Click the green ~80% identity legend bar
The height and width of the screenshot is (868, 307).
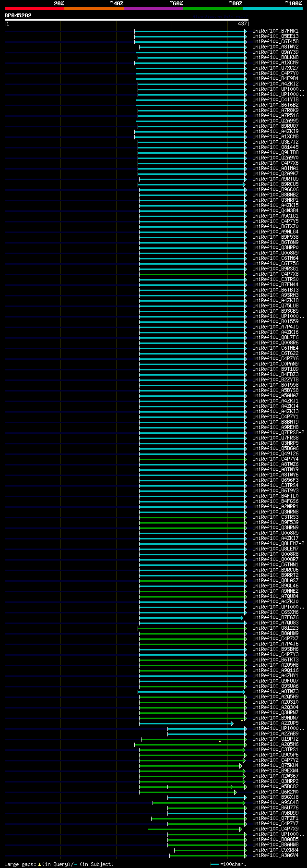[x=213, y=9]
